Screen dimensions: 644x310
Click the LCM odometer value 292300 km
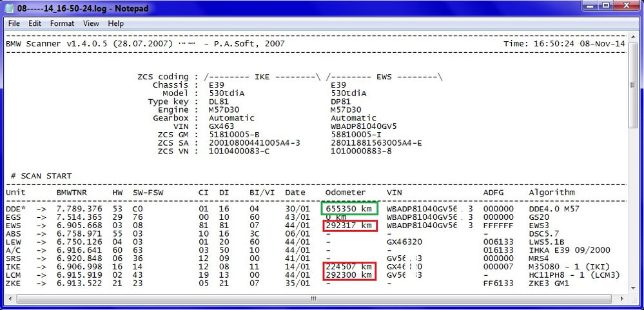click(348, 275)
